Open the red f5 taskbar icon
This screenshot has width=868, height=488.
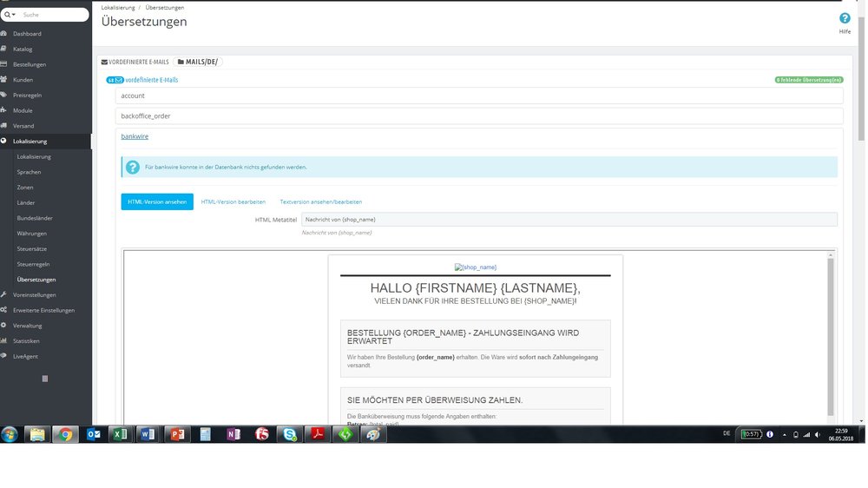[262, 435]
